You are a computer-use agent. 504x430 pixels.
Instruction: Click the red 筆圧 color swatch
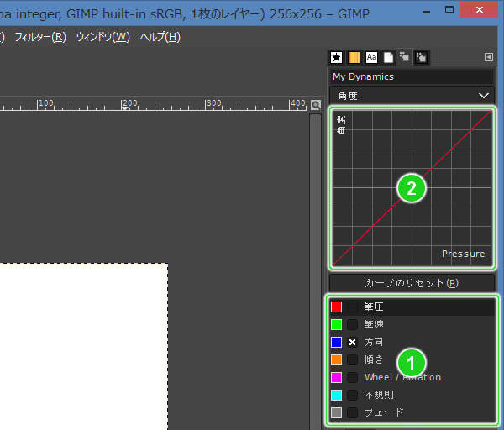[336, 307]
